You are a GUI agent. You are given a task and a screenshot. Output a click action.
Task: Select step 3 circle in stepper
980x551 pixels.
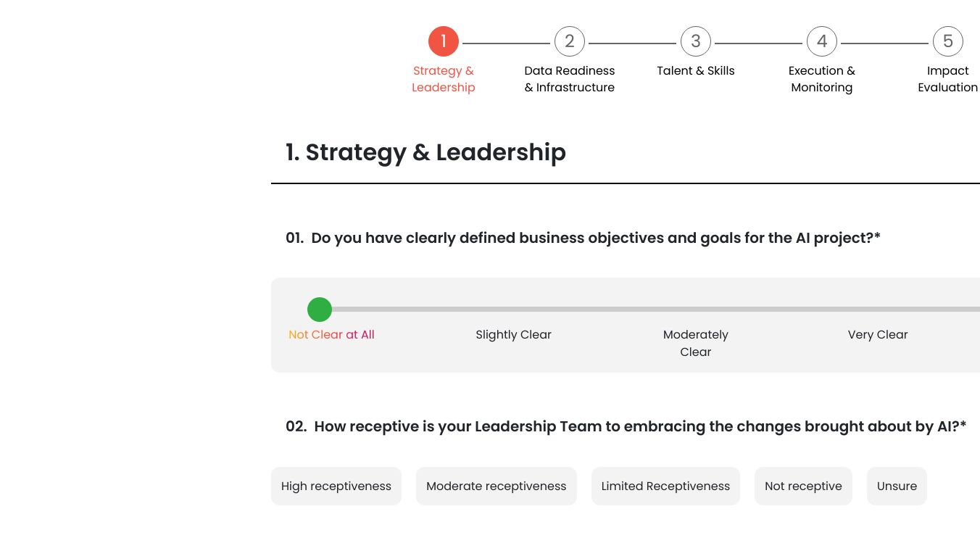tap(696, 41)
